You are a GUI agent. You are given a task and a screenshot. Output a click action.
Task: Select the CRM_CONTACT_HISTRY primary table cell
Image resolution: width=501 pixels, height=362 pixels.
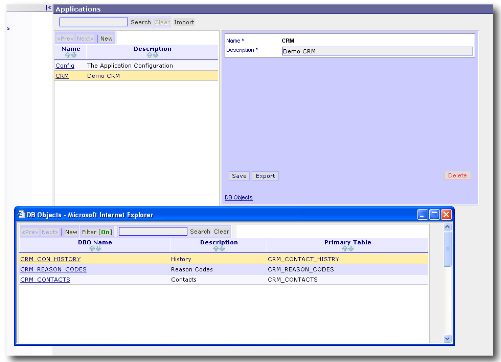coord(303,259)
